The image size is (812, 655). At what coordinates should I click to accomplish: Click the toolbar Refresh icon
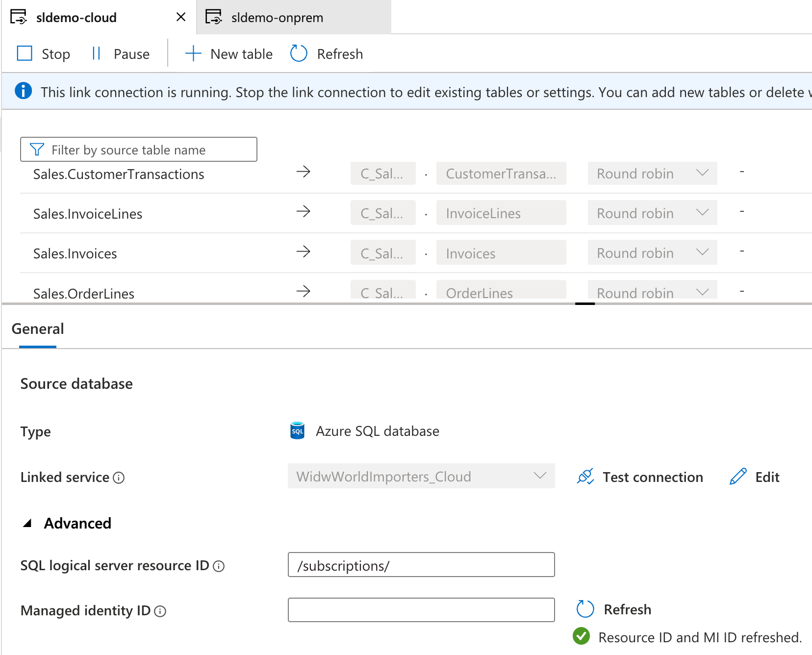click(299, 53)
